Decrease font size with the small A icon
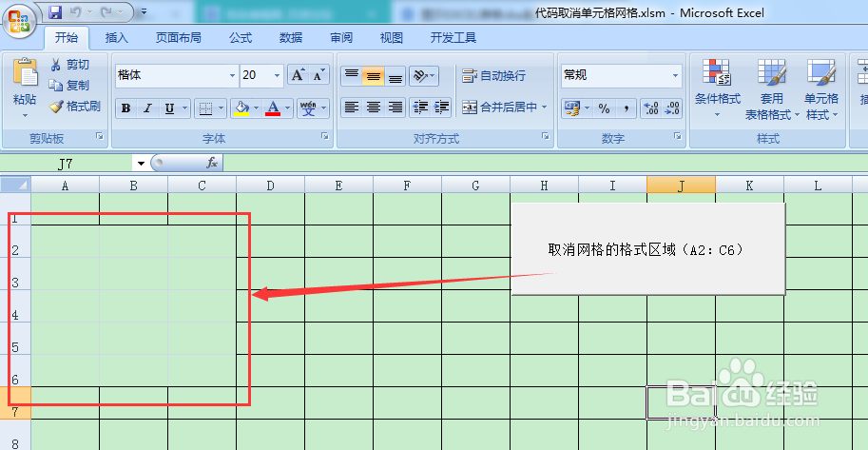The image size is (868, 450). click(318, 75)
